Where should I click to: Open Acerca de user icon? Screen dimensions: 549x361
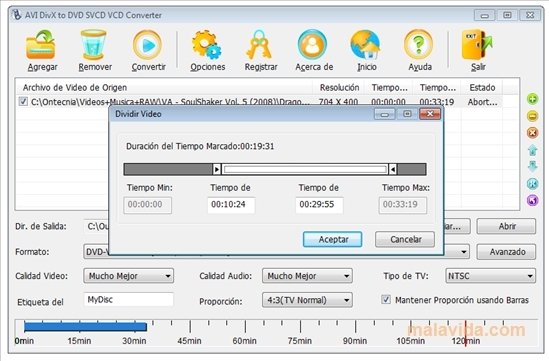[312, 44]
